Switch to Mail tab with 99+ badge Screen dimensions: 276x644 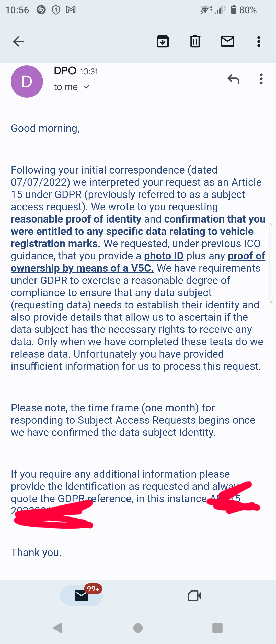click(82, 595)
